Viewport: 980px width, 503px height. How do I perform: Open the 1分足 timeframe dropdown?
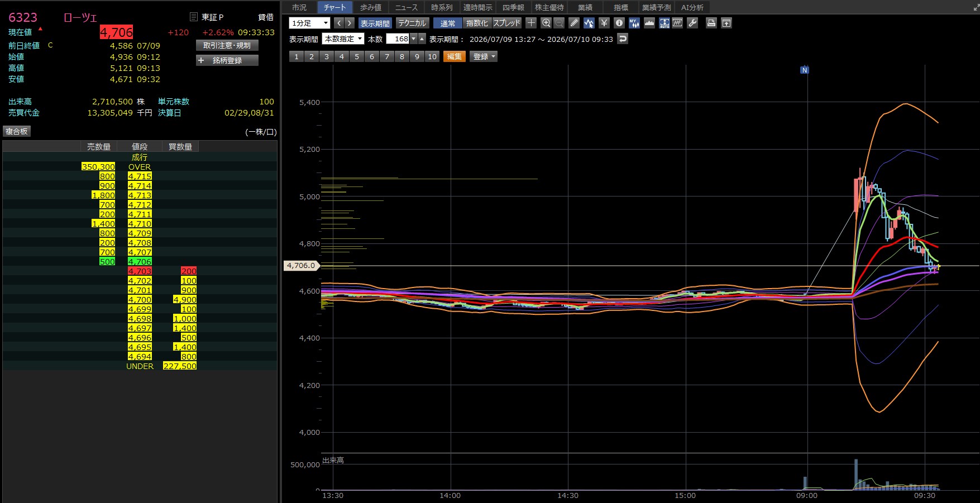pyautogui.click(x=310, y=23)
